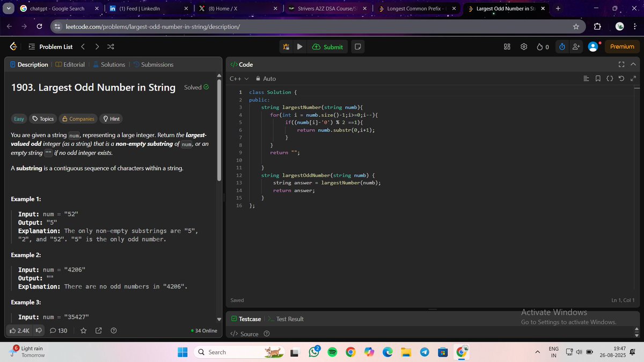
Task: Click the description panel scrollbar
Action: click(218, 130)
